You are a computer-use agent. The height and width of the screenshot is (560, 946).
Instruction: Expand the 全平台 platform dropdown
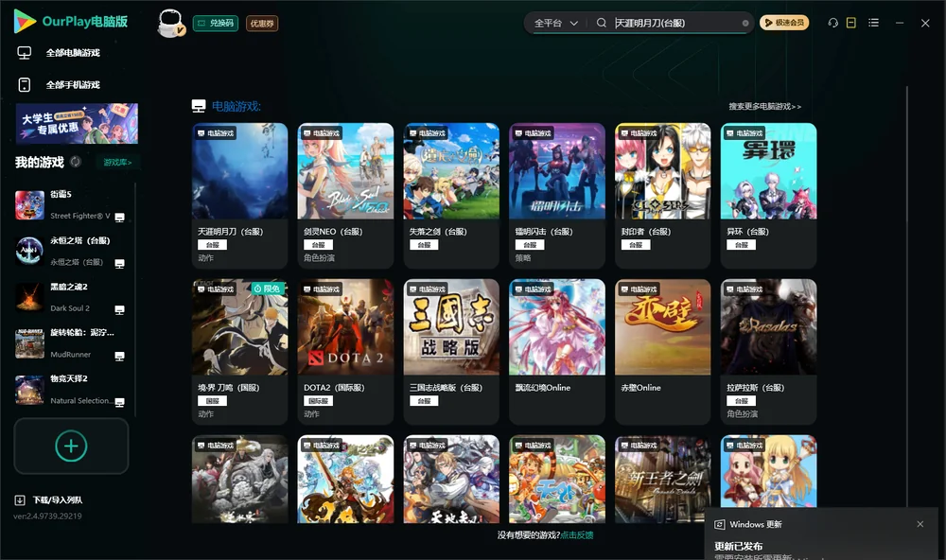tap(555, 23)
